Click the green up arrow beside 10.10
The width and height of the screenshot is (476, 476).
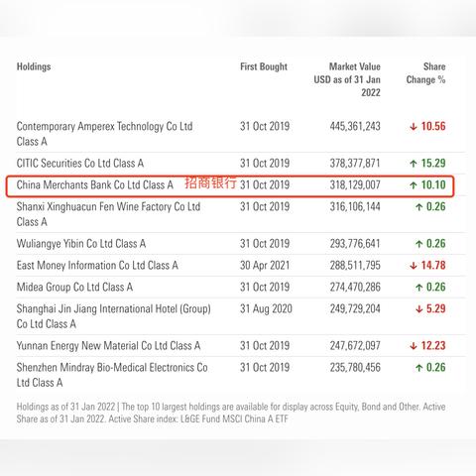click(414, 185)
